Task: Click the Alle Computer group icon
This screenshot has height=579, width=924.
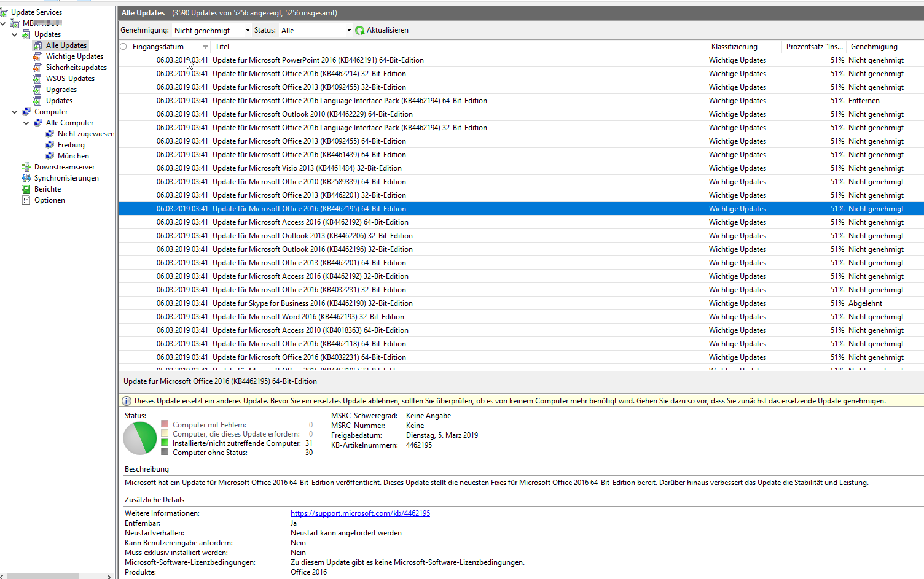Action: pos(38,123)
